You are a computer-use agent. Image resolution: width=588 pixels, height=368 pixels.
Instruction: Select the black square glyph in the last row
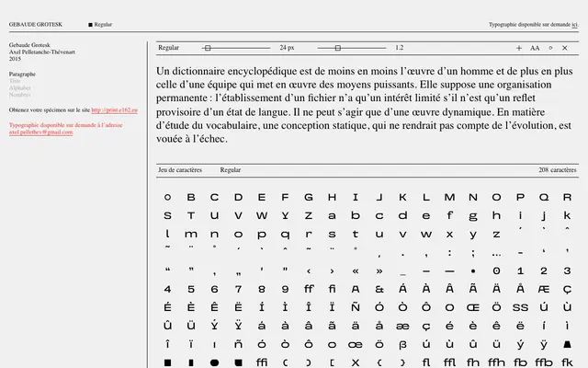167,362
